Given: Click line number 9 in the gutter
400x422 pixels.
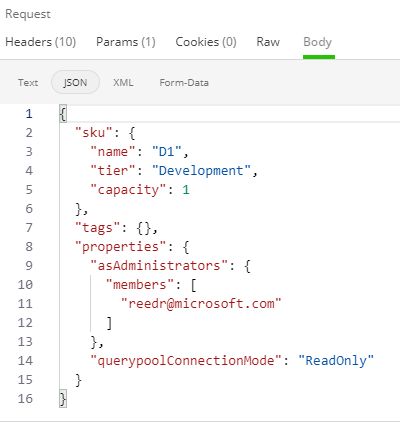Looking at the screenshot, I should (29, 266).
